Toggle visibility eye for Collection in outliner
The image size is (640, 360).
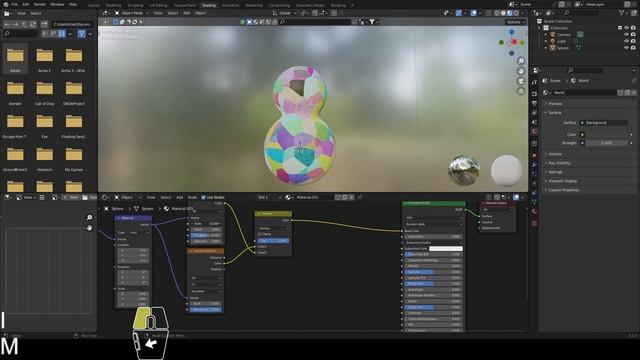coord(627,28)
